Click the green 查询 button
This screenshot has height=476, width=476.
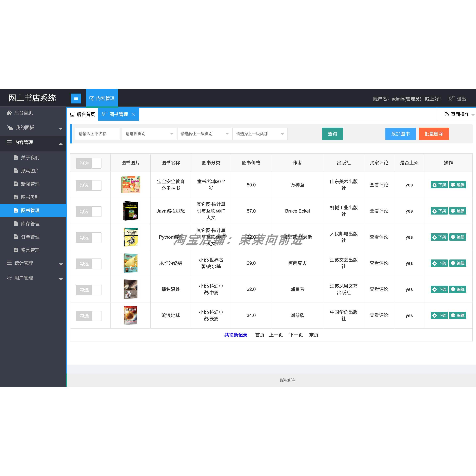pyautogui.click(x=332, y=134)
